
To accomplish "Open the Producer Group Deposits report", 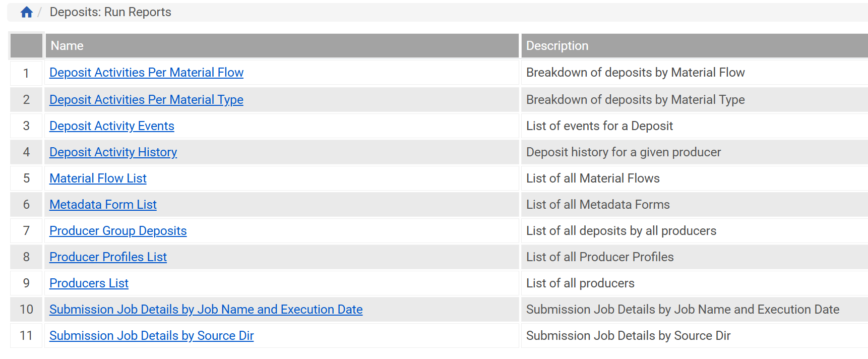I will click(x=118, y=231).
